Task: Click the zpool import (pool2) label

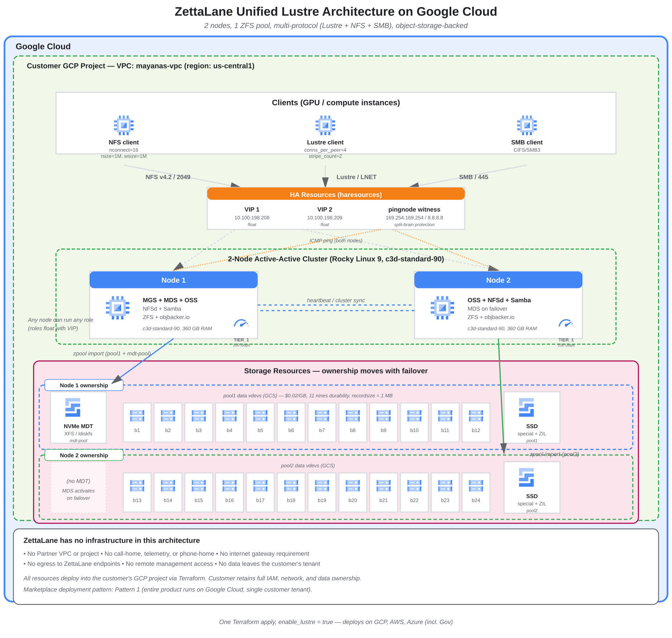Action: click(554, 454)
